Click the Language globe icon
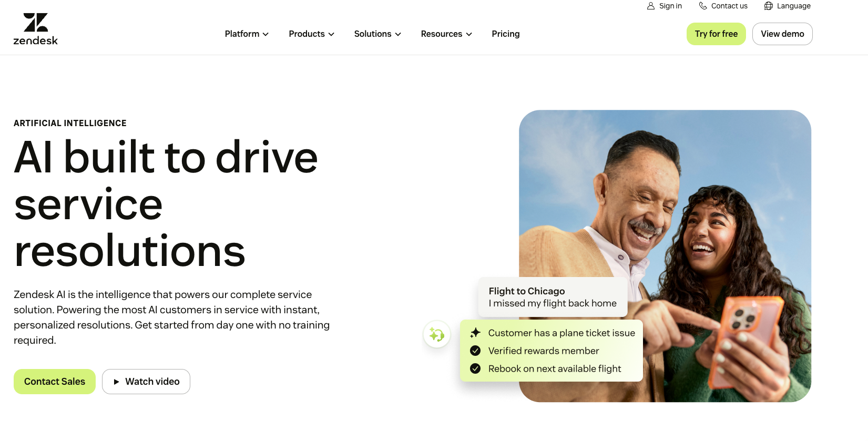The height and width of the screenshot is (441, 868). (x=769, y=6)
